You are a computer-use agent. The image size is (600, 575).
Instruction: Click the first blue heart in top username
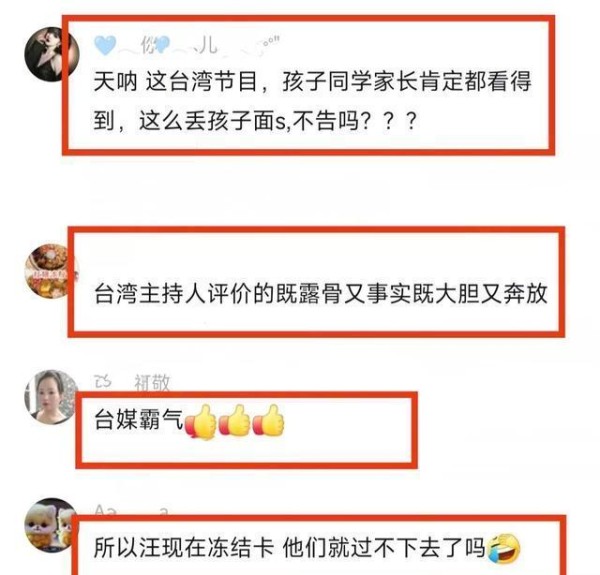pos(105,45)
